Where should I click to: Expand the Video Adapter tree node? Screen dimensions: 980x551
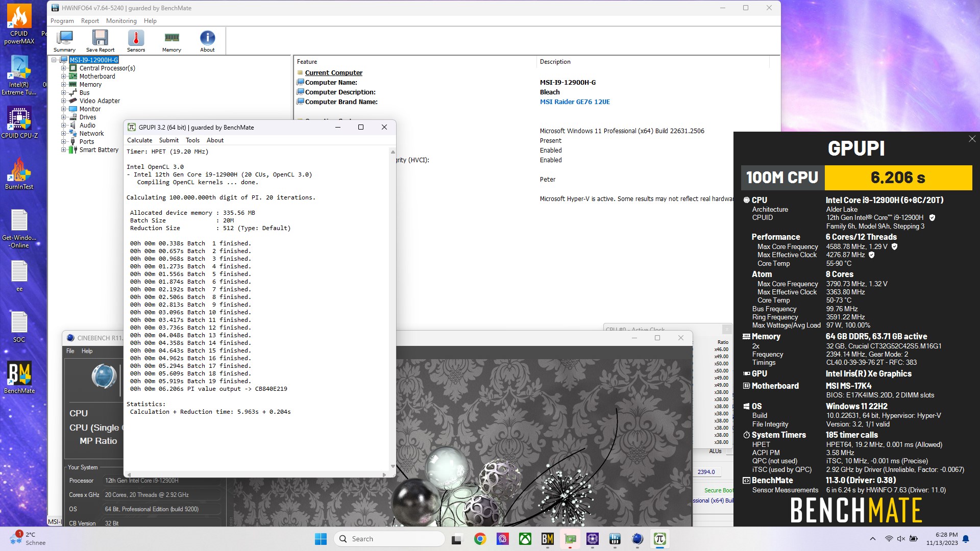click(x=64, y=101)
